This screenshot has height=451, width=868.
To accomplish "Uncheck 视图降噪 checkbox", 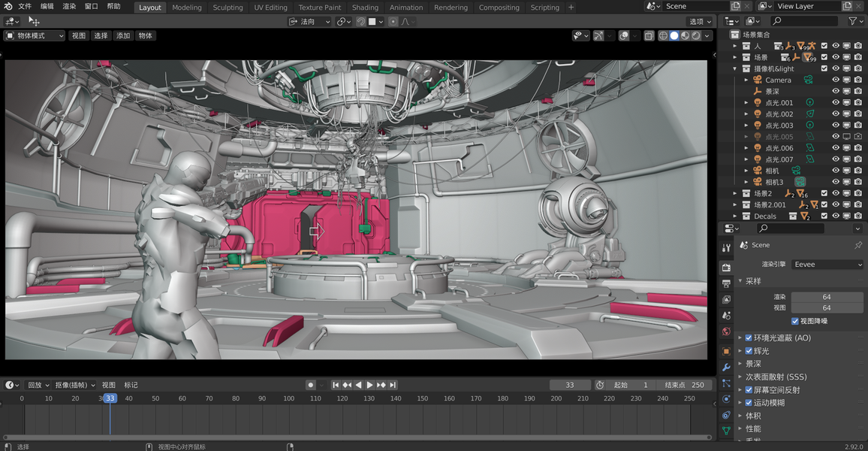I will click(x=795, y=322).
